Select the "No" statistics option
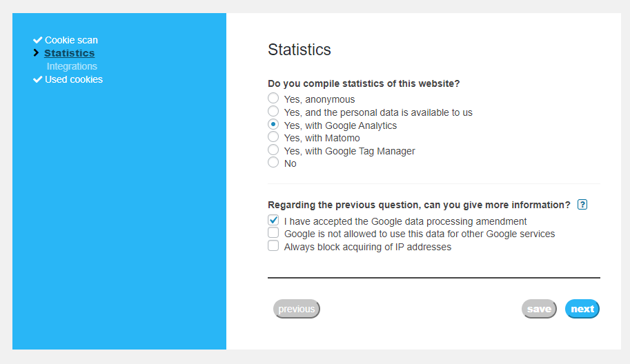Image resolution: width=630 pixels, height=364 pixels. pyautogui.click(x=273, y=163)
